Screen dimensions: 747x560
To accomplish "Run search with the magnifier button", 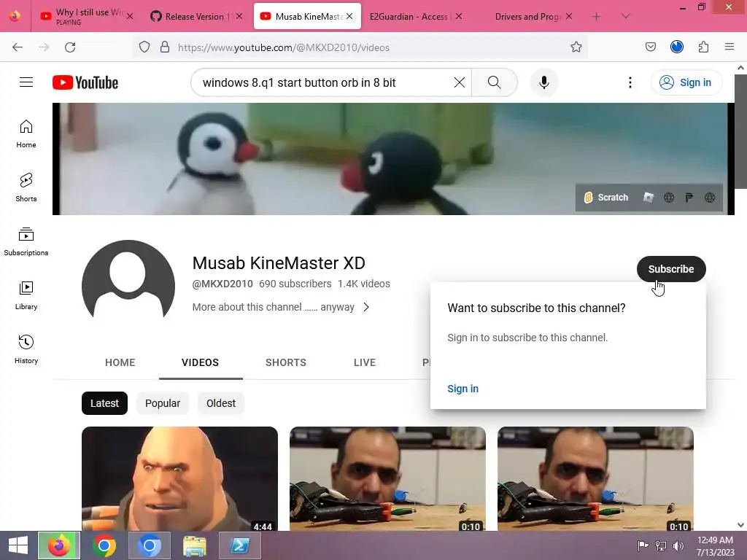I will 495,82.
